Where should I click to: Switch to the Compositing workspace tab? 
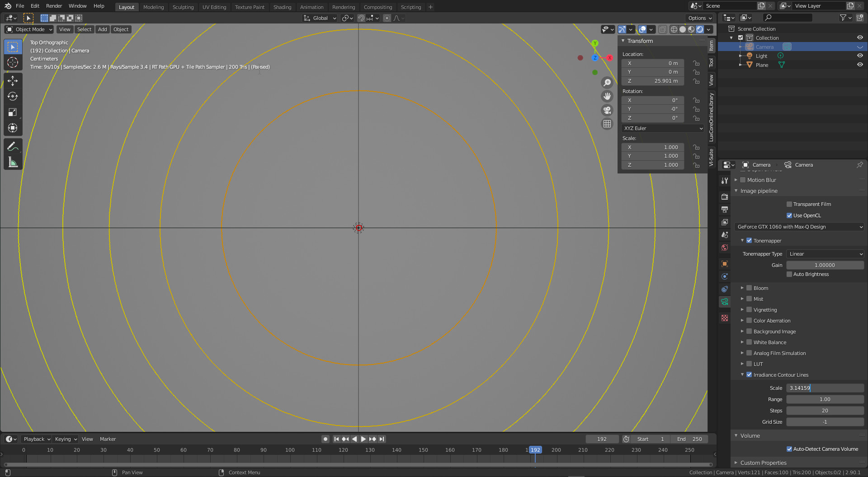(x=378, y=7)
